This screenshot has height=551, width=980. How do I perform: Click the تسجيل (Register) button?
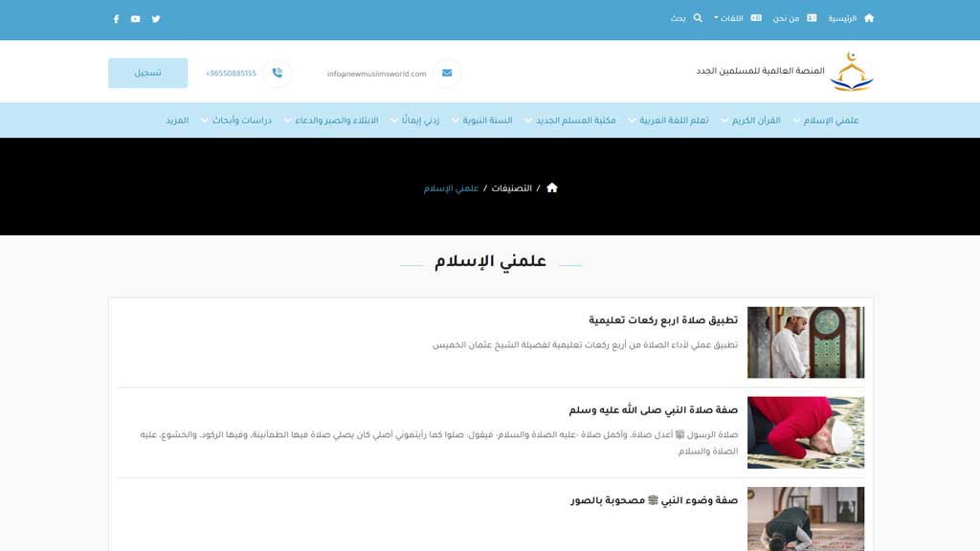[148, 72]
